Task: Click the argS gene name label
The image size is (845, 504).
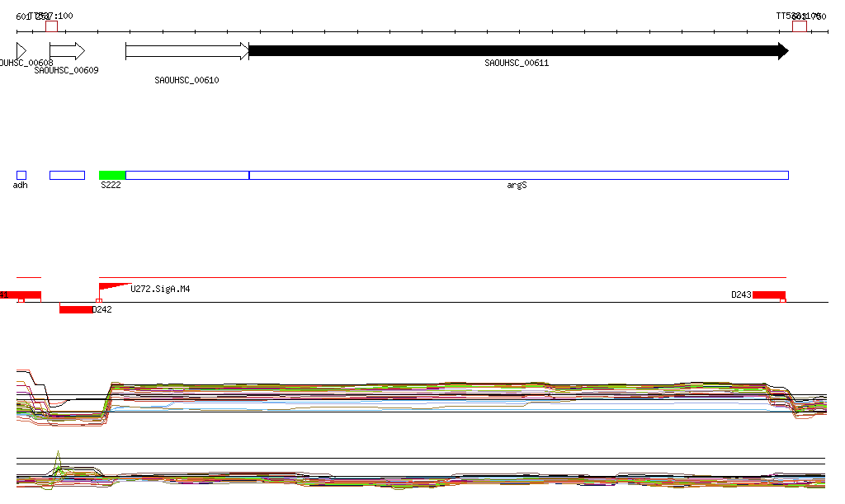Action: pos(517,186)
